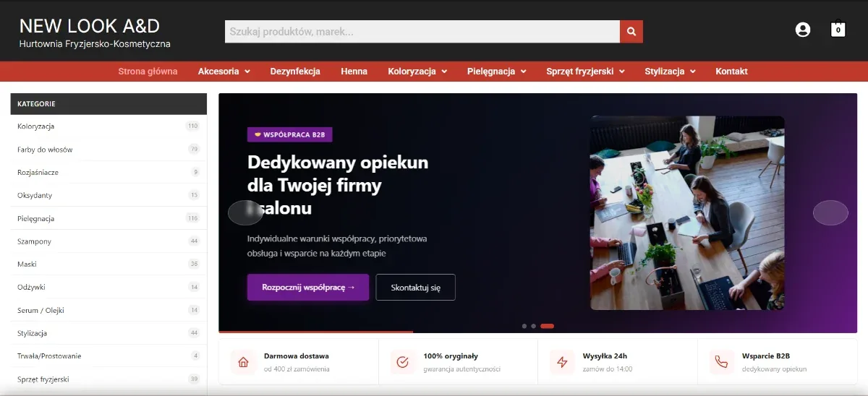Open the user account icon
The image size is (868, 396).
802,30
